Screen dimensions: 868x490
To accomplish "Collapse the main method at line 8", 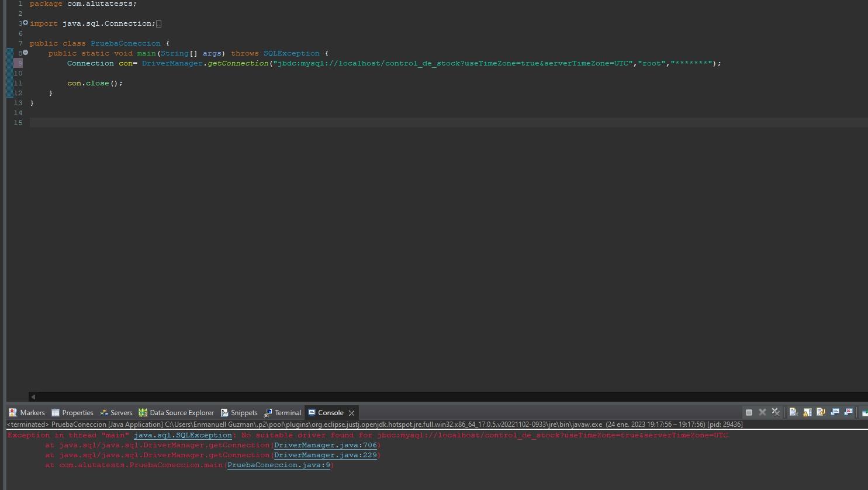I will 25,53.
